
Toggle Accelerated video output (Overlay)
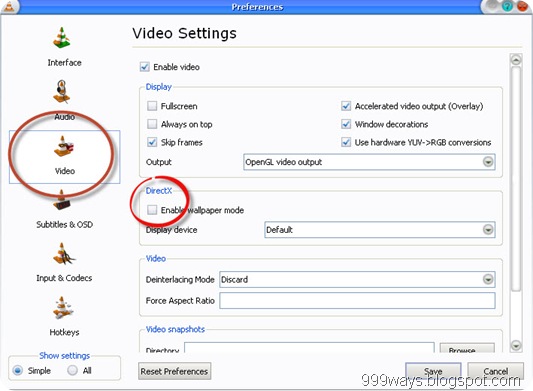[x=346, y=106]
